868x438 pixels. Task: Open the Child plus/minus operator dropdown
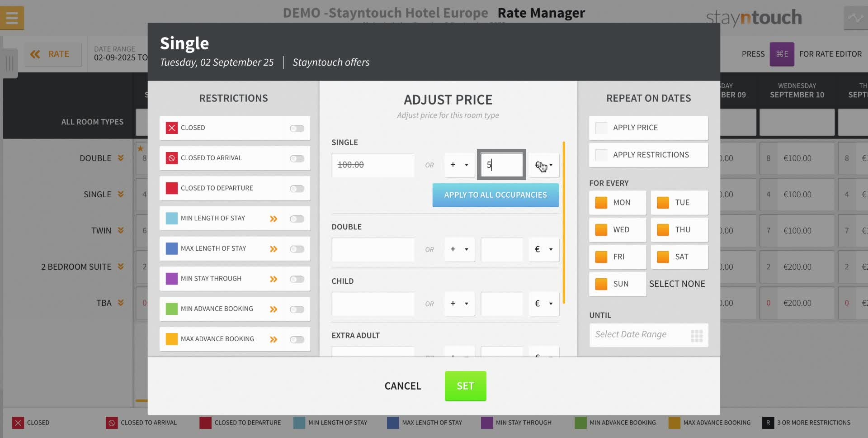(x=459, y=304)
